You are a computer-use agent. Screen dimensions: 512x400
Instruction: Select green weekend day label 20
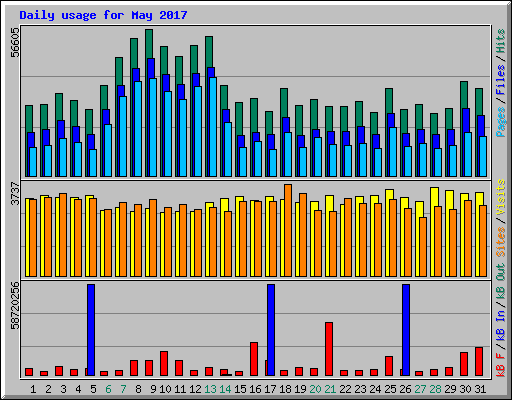315,389
